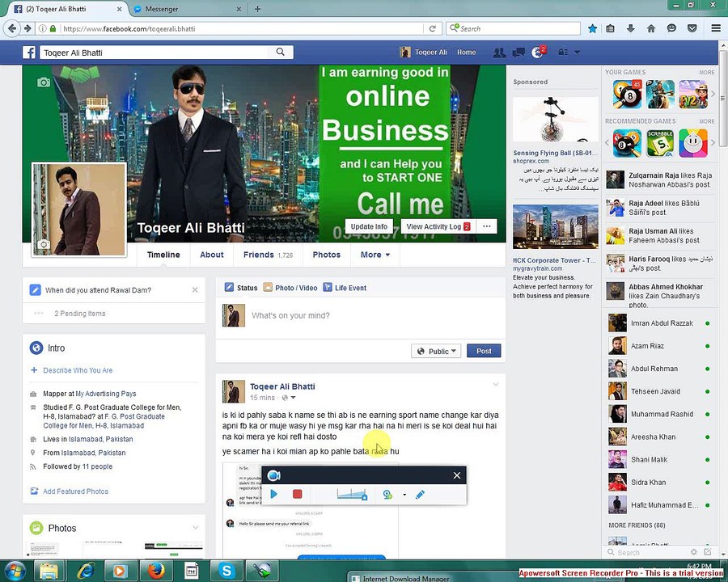The image size is (728, 582).
Task: Click the Firefox home icon
Action: tap(651, 28)
